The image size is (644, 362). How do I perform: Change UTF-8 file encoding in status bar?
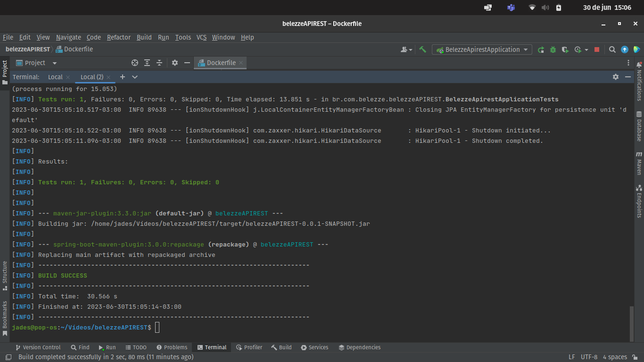point(589,357)
